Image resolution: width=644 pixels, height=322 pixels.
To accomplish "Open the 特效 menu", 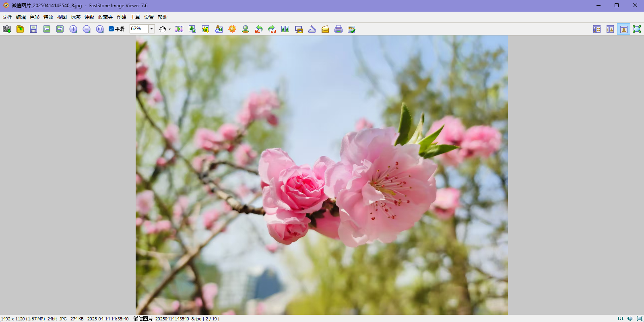I will (x=48, y=17).
